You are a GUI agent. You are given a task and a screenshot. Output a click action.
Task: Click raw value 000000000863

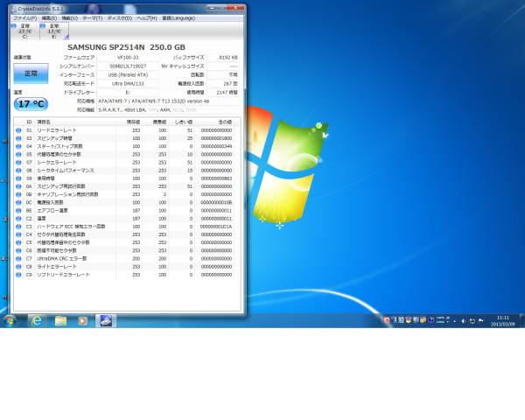coord(216,178)
